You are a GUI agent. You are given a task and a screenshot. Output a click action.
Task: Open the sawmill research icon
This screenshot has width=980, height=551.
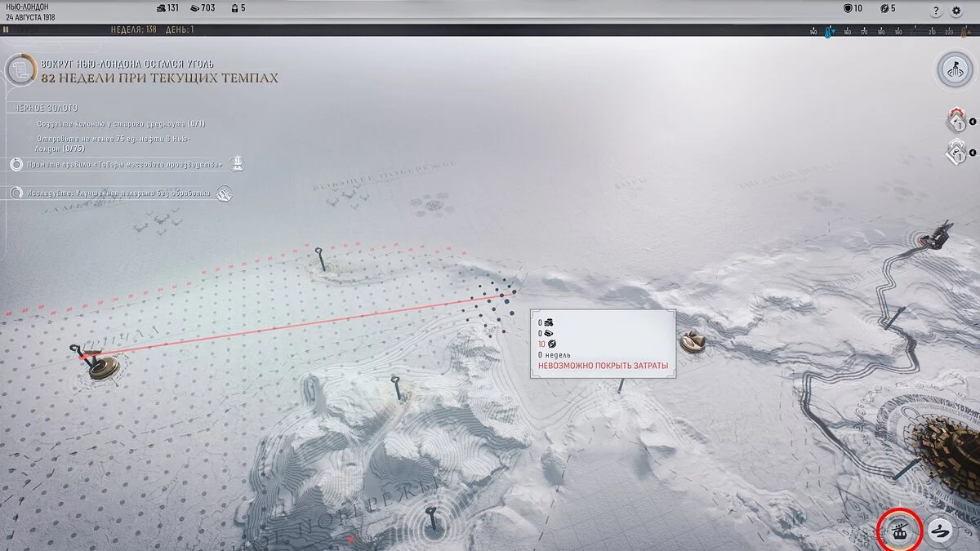tap(225, 193)
